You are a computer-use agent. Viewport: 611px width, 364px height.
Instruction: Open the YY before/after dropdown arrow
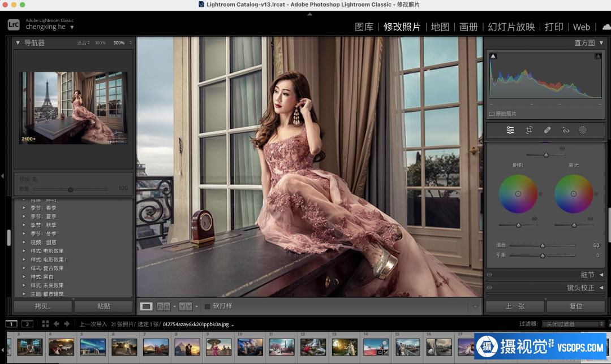[196, 306]
